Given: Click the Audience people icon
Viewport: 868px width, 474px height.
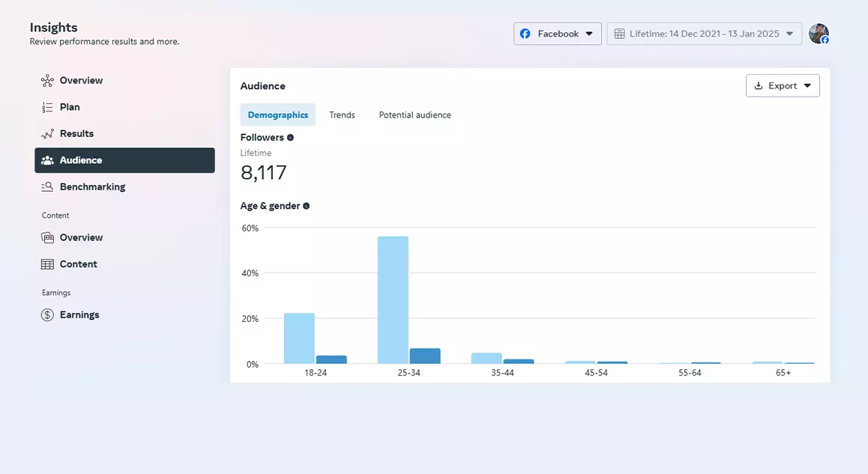Looking at the screenshot, I should (48, 160).
